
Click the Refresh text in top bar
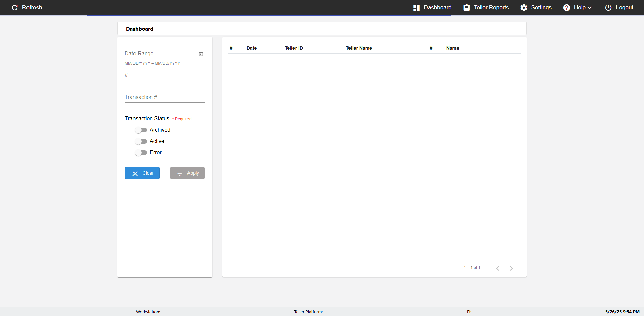click(x=32, y=8)
